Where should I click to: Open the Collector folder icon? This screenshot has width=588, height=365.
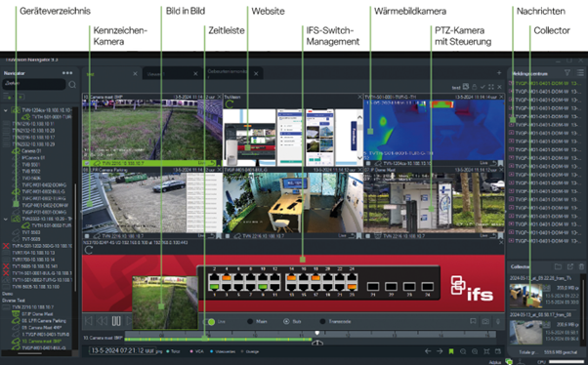coord(558,266)
